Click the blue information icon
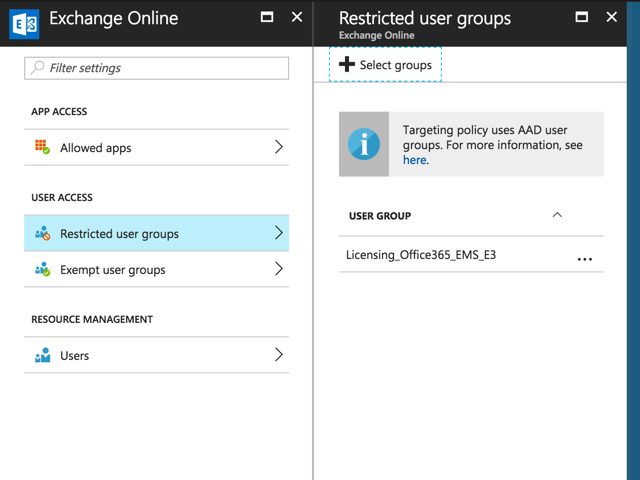The width and height of the screenshot is (640, 480). click(364, 144)
